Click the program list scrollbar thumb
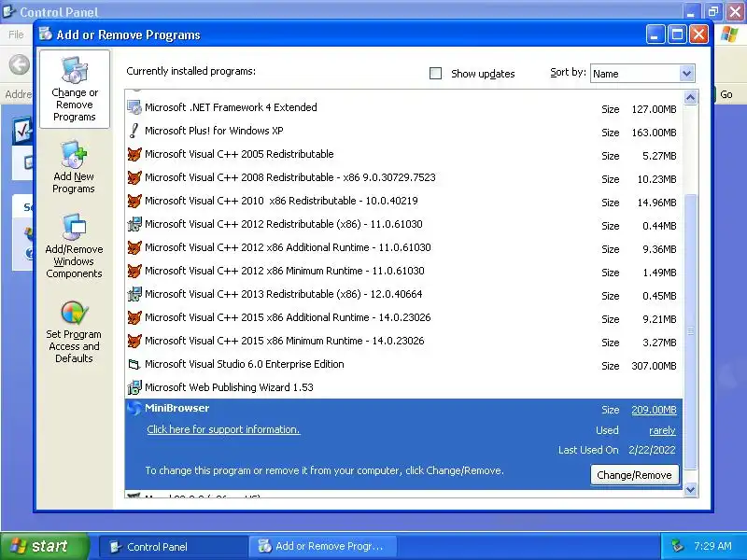 (x=690, y=331)
